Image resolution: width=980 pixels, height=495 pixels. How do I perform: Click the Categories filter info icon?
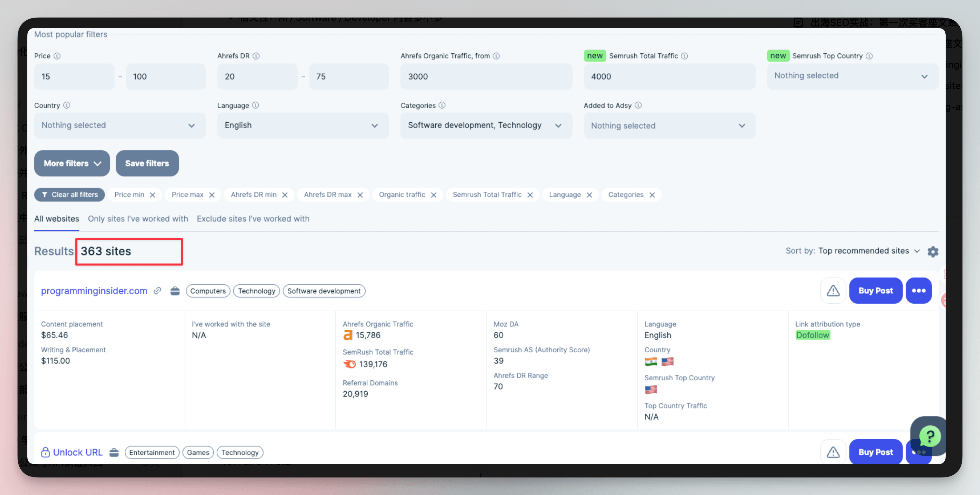(x=442, y=106)
